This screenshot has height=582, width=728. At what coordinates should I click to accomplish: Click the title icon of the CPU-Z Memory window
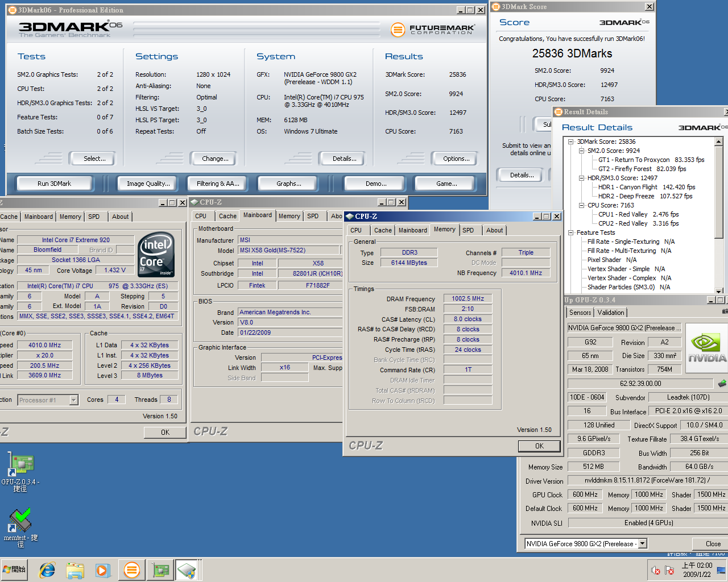350,217
